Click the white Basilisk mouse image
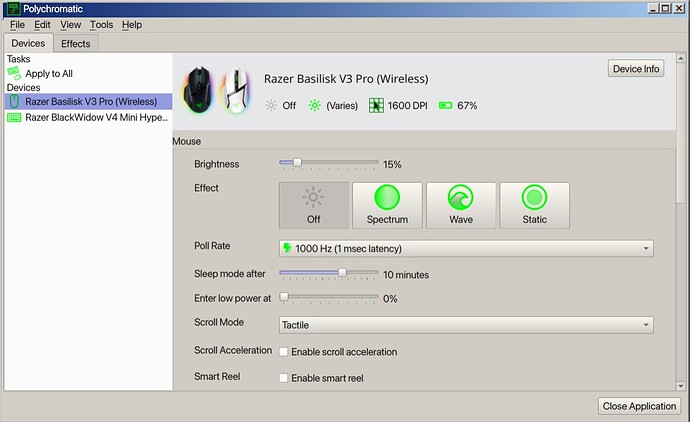The width and height of the screenshot is (690, 422). pos(236,91)
